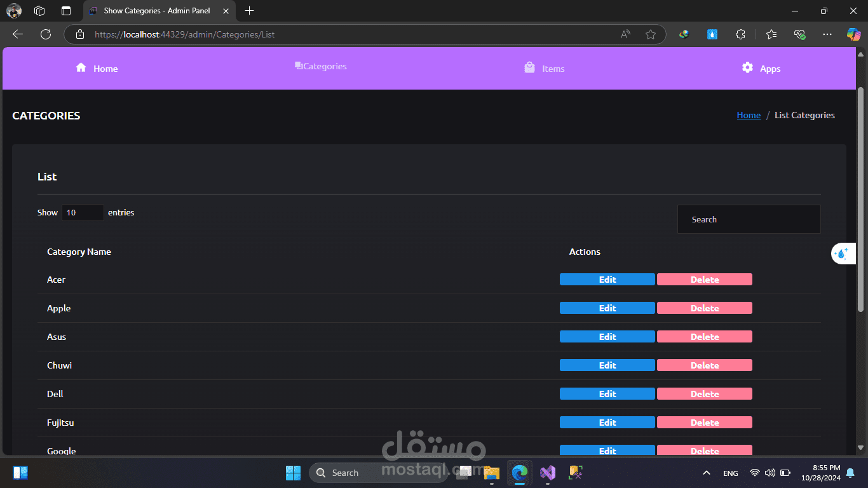Image resolution: width=868 pixels, height=488 pixels.
Task: Open Favorites list in toolbar
Action: [771, 34]
